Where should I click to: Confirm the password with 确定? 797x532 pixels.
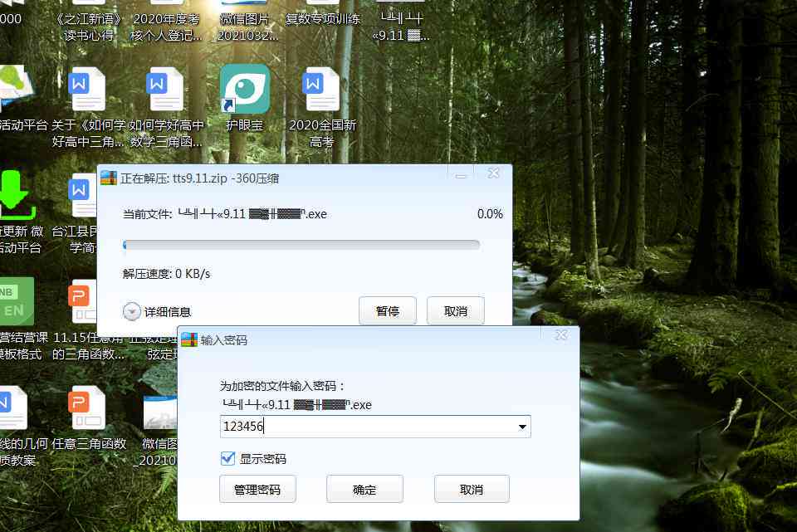pos(364,490)
